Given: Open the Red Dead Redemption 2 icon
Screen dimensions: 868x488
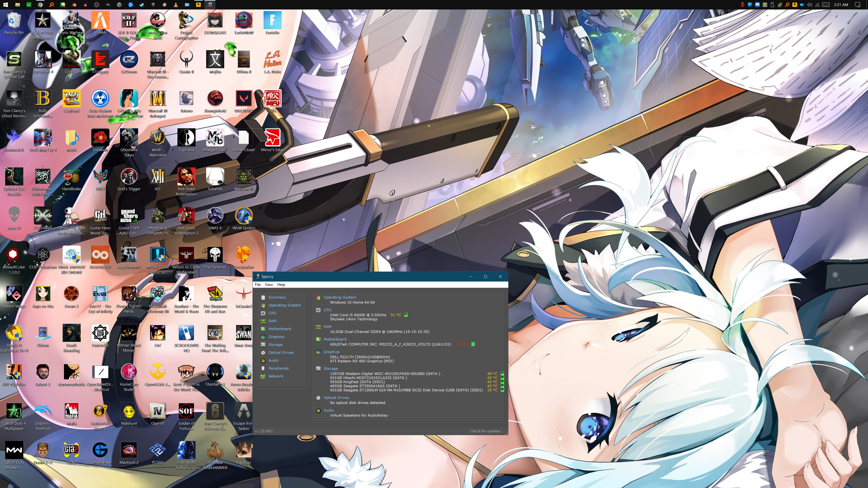Looking at the screenshot, I should pyautogui.click(x=186, y=221).
